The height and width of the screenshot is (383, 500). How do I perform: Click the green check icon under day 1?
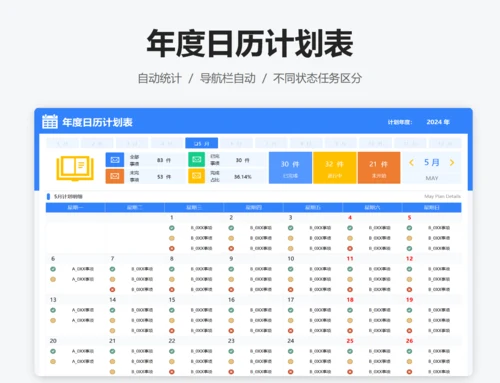(x=172, y=228)
